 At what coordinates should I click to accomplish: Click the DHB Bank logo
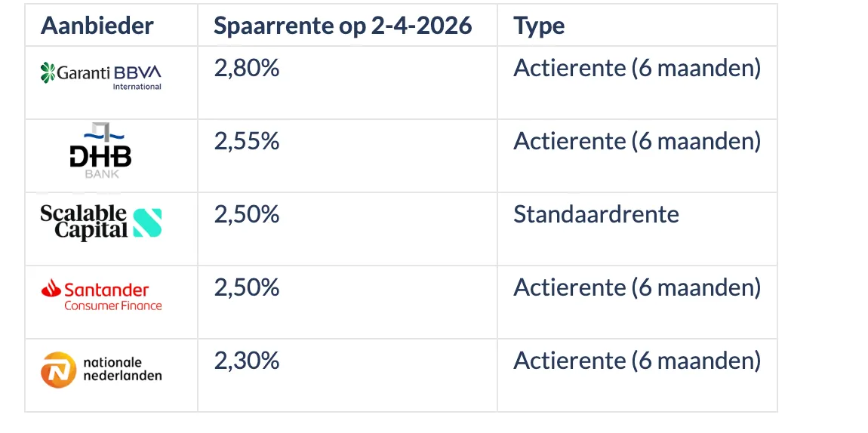click(x=100, y=152)
